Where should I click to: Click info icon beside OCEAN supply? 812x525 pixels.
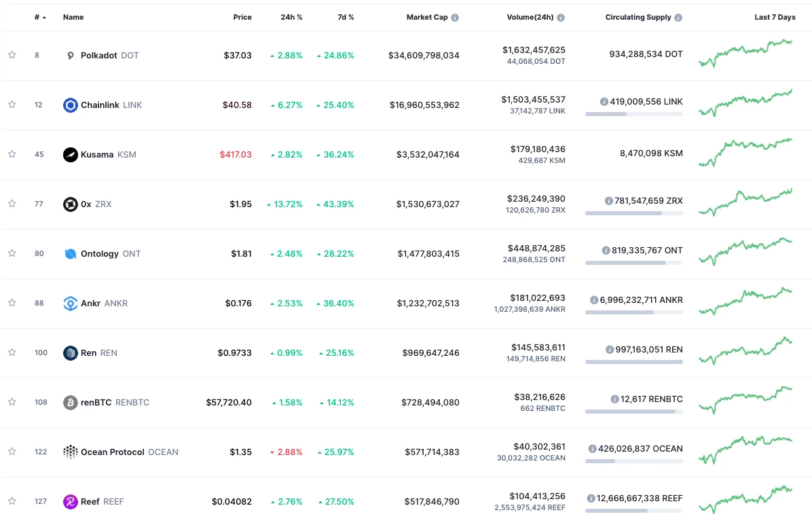[593, 449]
